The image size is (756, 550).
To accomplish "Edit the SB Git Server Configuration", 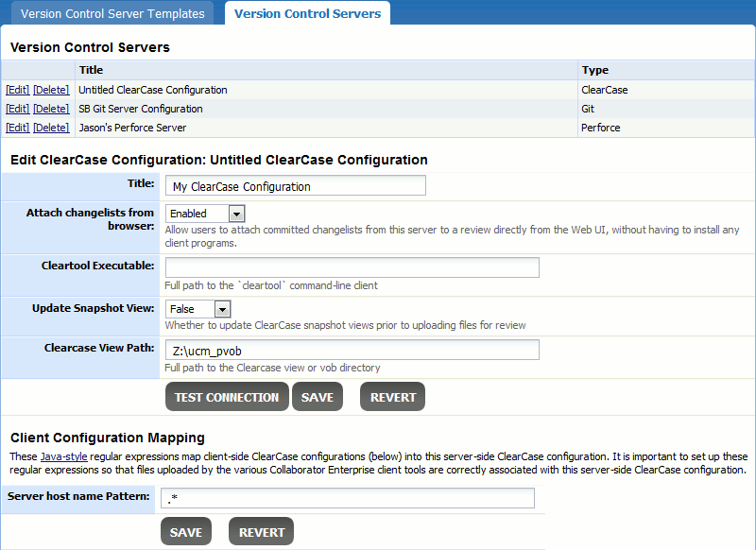I will [17, 109].
